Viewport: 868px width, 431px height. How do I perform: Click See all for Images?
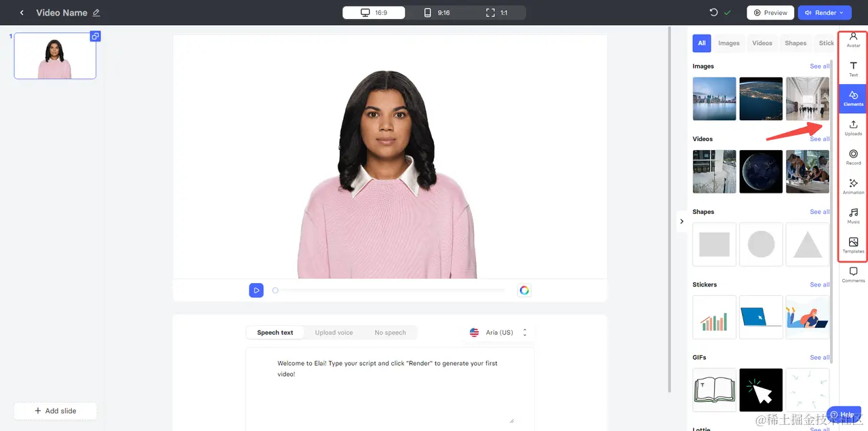(x=819, y=67)
